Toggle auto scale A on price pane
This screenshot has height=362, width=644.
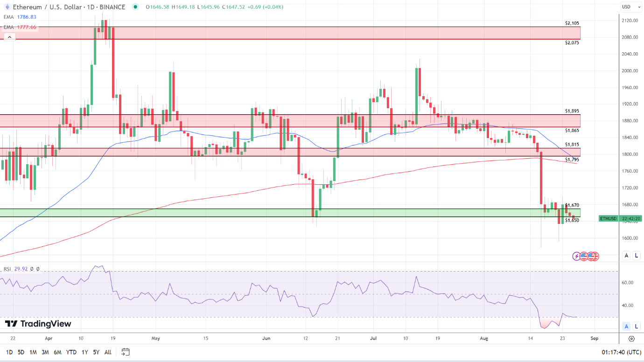point(627,255)
